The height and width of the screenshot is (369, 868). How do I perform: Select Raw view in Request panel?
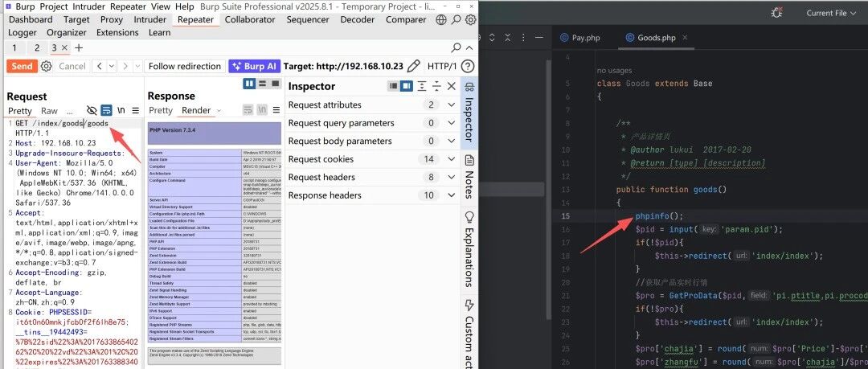[x=49, y=111]
